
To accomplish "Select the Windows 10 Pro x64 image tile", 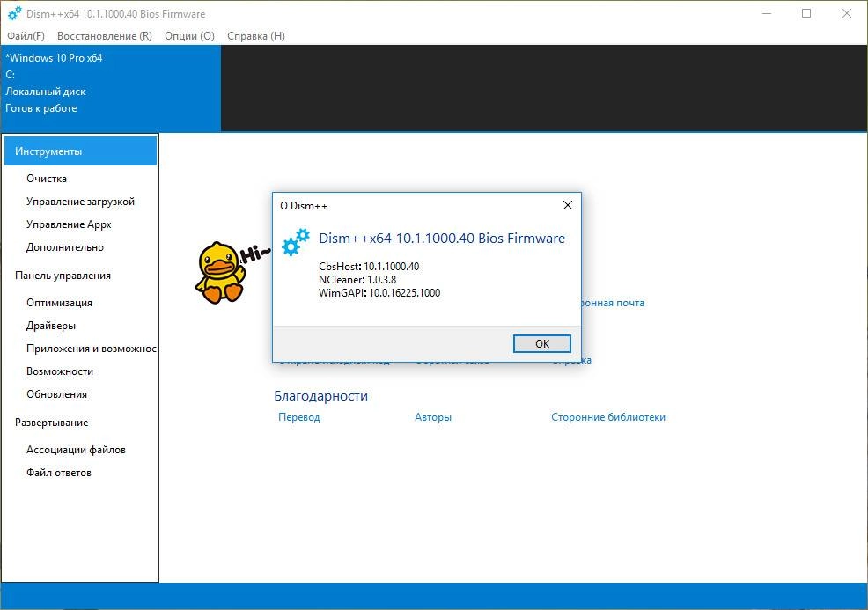I will click(x=111, y=88).
